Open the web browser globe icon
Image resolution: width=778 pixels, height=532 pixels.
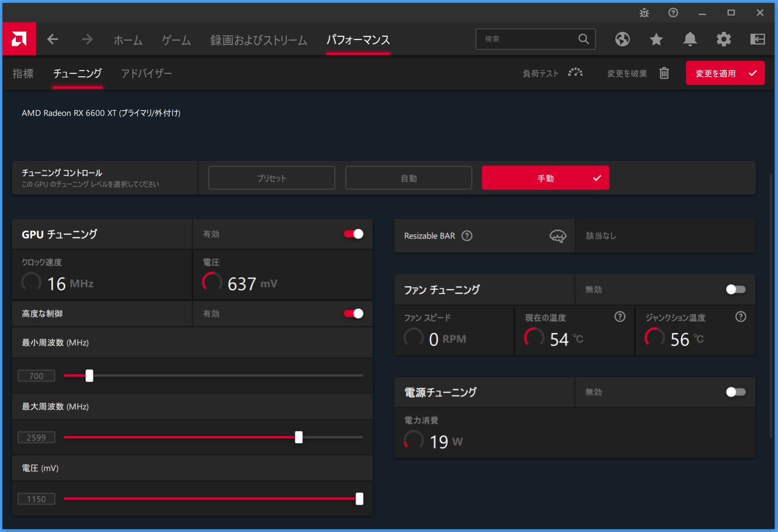pos(623,39)
